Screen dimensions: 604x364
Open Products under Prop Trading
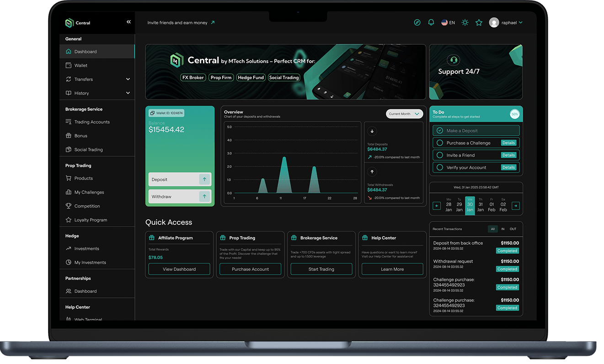[97, 178]
